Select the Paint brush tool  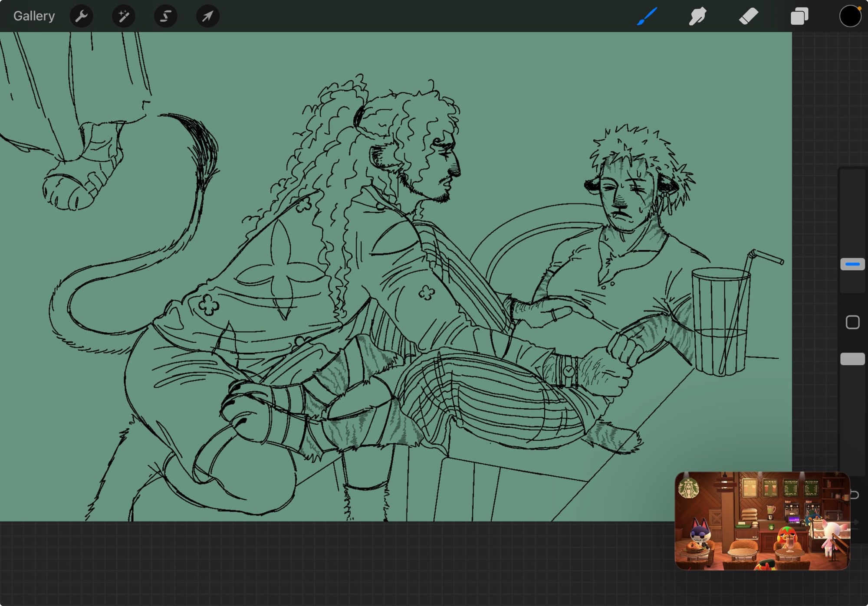(x=647, y=16)
